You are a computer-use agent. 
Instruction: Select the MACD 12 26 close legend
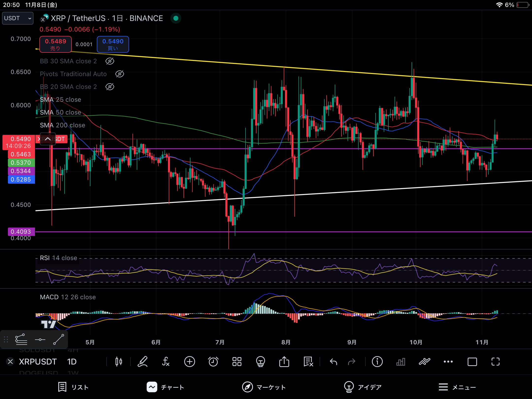(x=68, y=297)
